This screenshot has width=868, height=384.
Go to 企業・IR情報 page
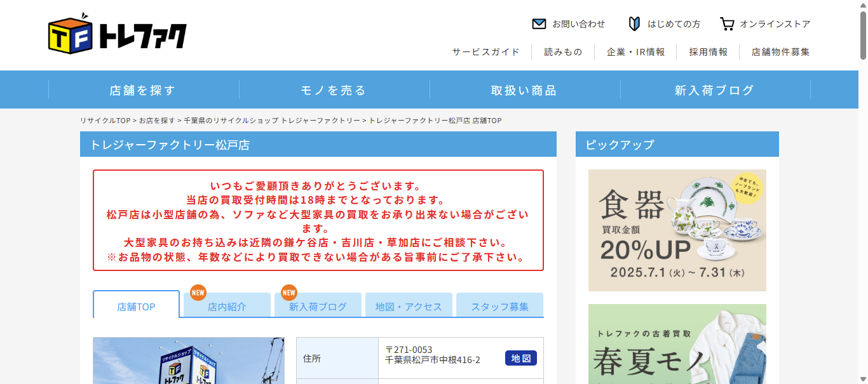click(x=635, y=52)
